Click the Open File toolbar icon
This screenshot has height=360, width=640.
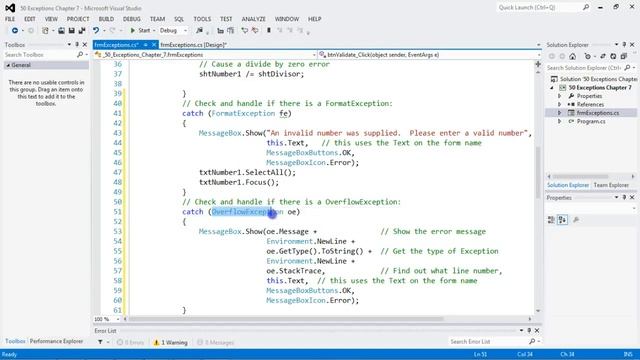click(61, 31)
